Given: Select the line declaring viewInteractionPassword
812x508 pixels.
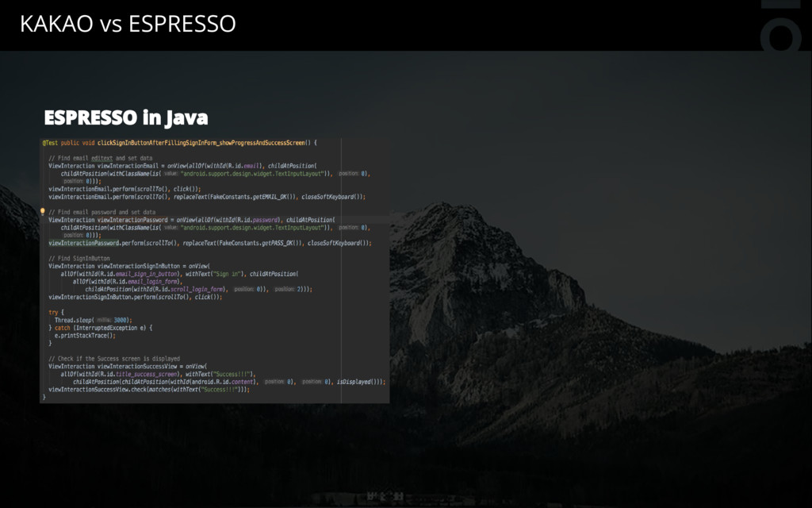Looking at the screenshot, I should tap(192, 220).
